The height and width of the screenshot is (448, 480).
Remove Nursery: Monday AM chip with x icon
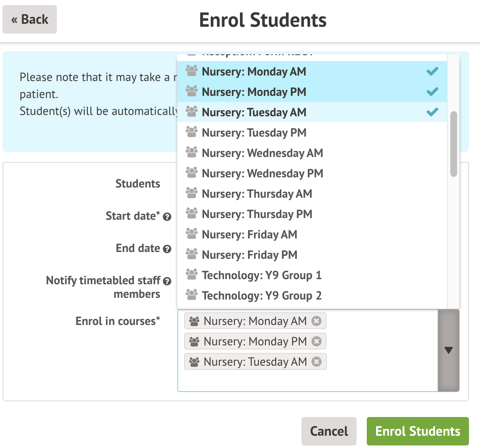(316, 321)
